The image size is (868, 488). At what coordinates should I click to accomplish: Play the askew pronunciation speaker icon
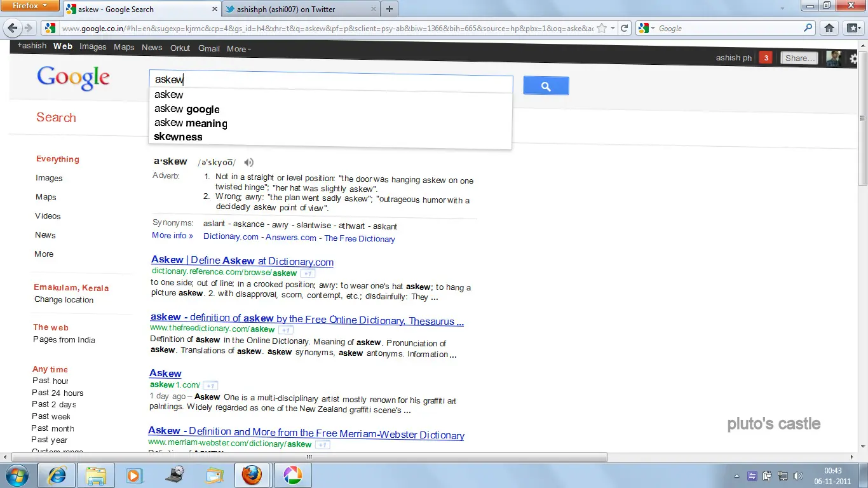coord(249,162)
